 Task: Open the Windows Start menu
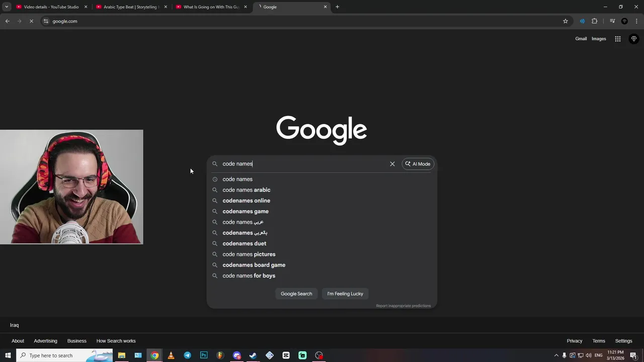pyautogui.click(x=8, y=355)
